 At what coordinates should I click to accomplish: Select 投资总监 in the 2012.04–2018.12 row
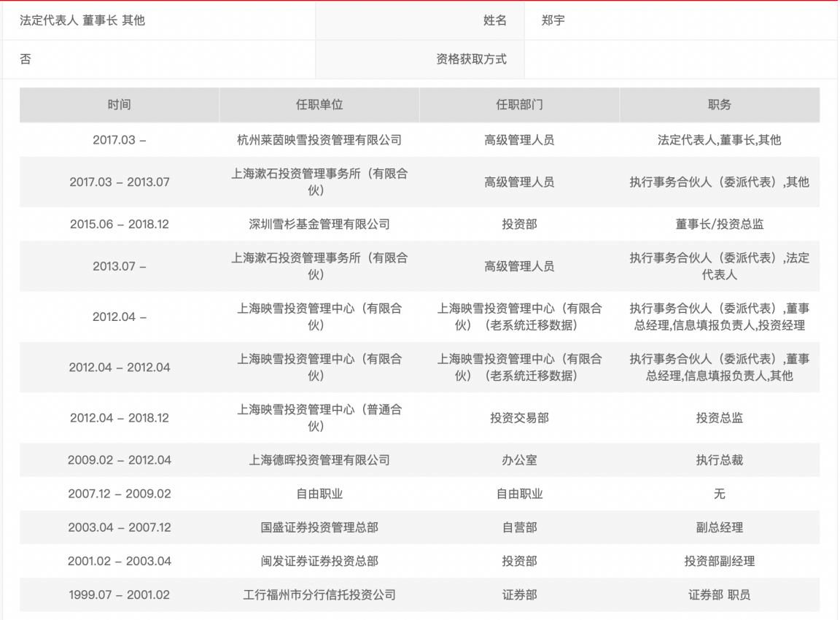pyautogui.click(x=720, y=418)
